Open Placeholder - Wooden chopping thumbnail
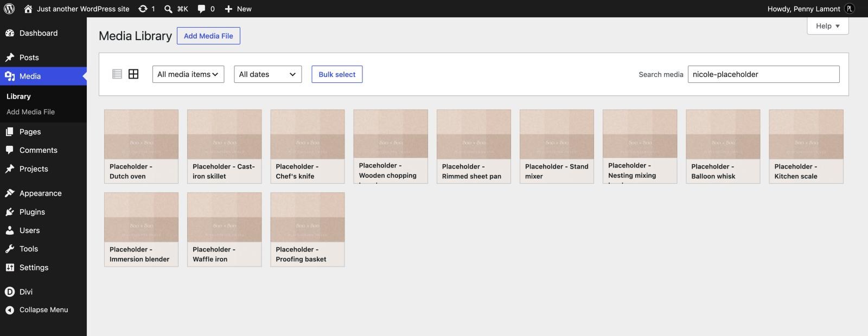 coord(391,146)
